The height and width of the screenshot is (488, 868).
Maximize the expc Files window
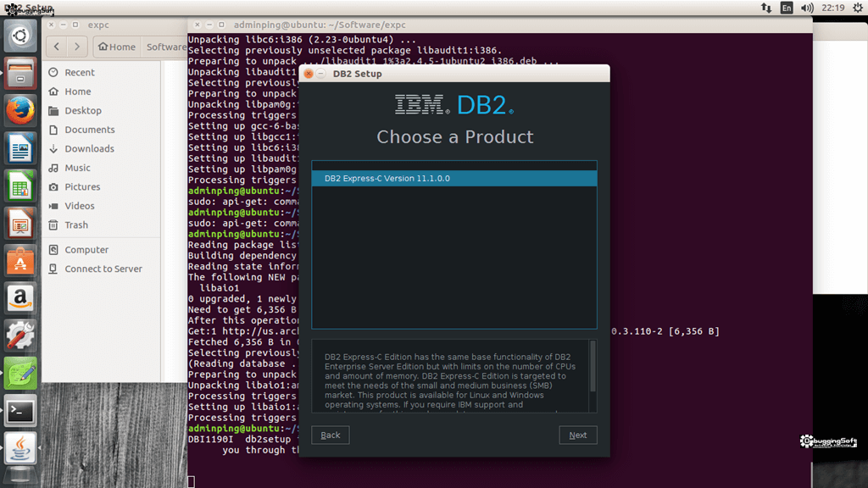pos(75,25)
